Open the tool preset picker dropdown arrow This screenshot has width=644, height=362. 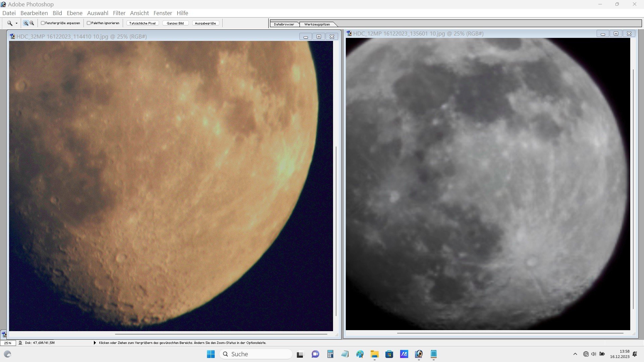click(x=16, y=23)
